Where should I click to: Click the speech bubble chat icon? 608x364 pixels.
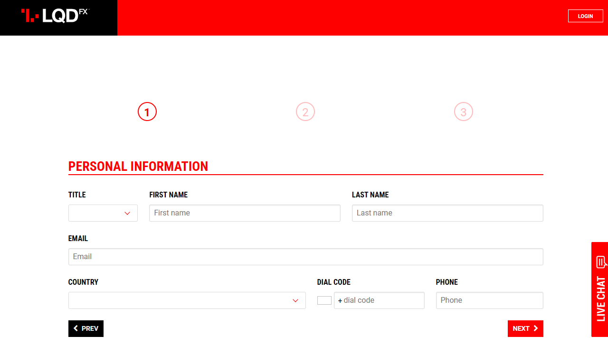click(599, 261)
